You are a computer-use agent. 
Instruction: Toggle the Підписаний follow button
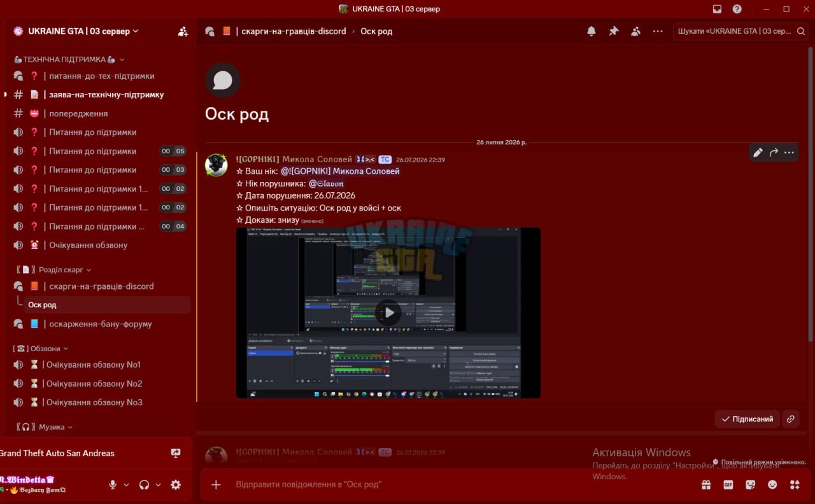748,419
